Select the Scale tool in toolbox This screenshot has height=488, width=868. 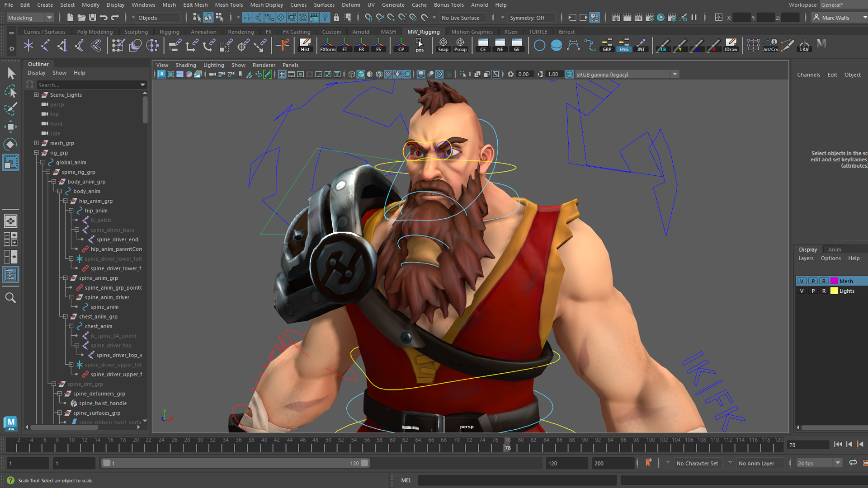11,162
